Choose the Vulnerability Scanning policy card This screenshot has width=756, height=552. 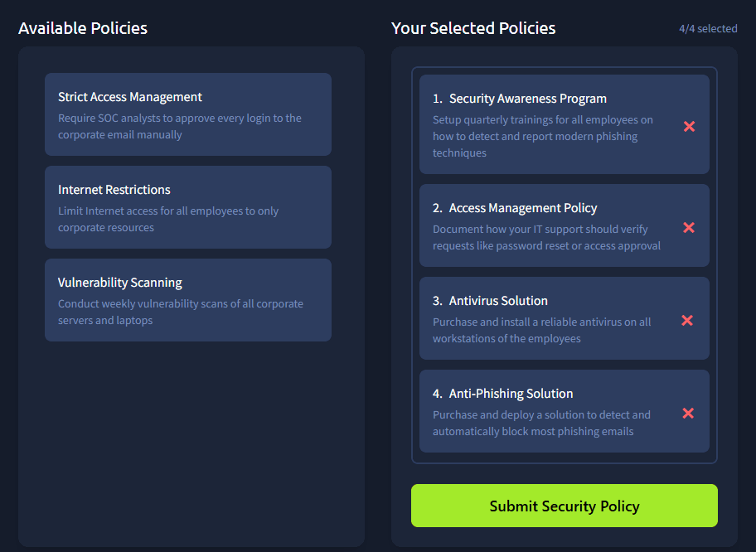(188, 300)
